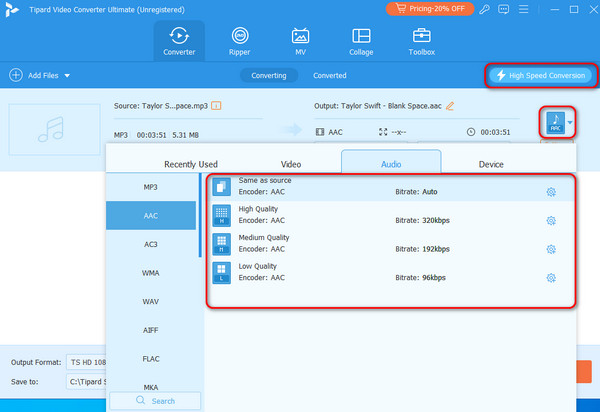Select AAC format in the list
The width and height of the screenshot is (600, 412).
pos(151,216)
